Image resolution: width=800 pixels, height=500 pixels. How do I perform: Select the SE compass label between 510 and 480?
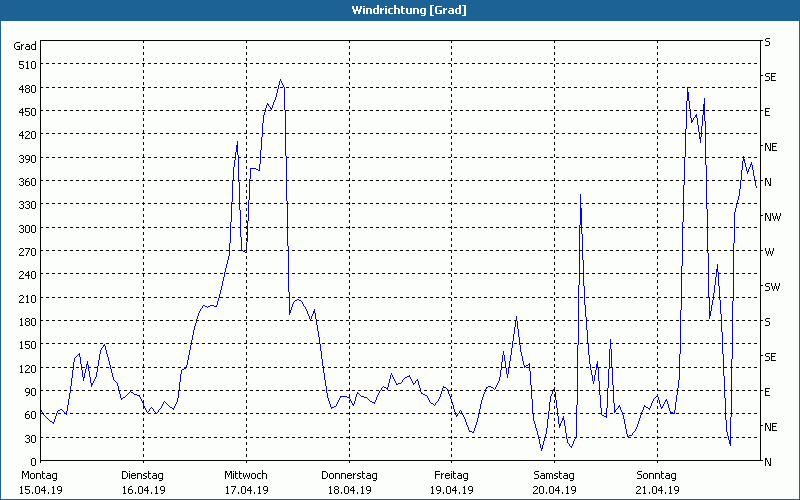click(x=770, y=77)
